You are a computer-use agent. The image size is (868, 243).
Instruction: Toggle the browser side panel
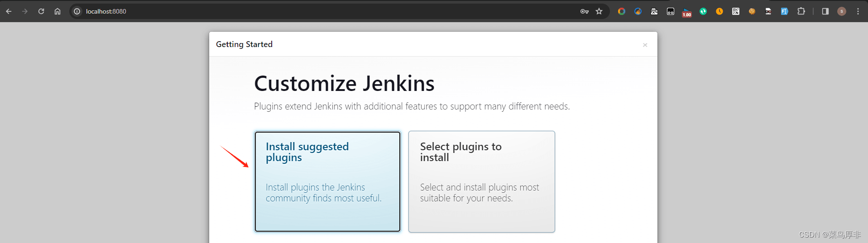pyautogui.click(x=825, y=11)
